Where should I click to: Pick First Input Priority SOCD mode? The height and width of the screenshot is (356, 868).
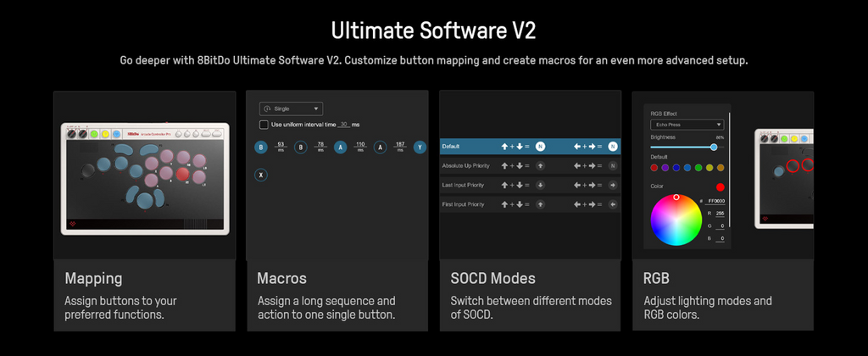point(530,204)
